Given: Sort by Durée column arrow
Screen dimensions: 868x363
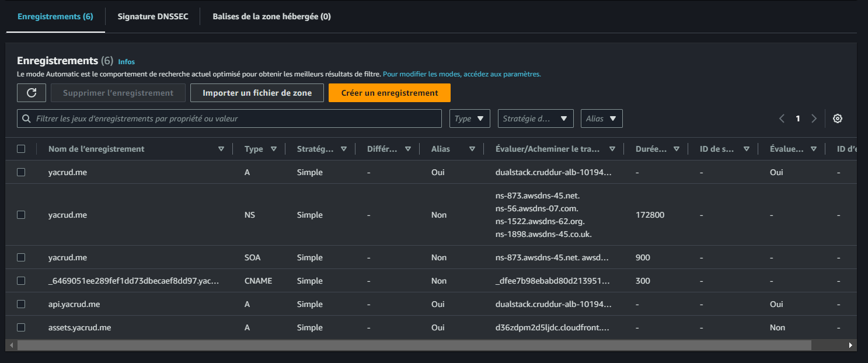Looking at the screenshot, I should [676, 149].
